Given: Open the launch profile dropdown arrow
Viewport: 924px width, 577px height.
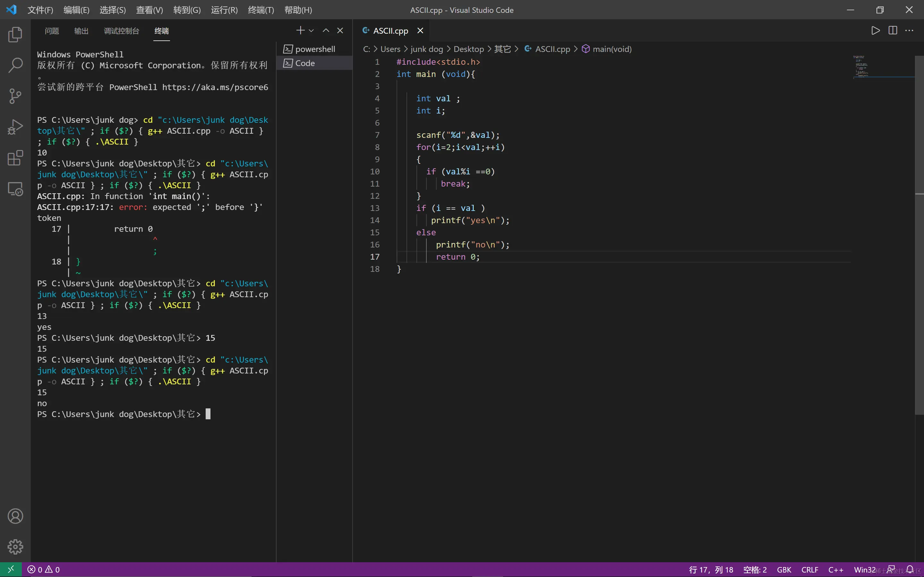Looking at the screenshot, I should pyautogui.click(x=311, y=30).
